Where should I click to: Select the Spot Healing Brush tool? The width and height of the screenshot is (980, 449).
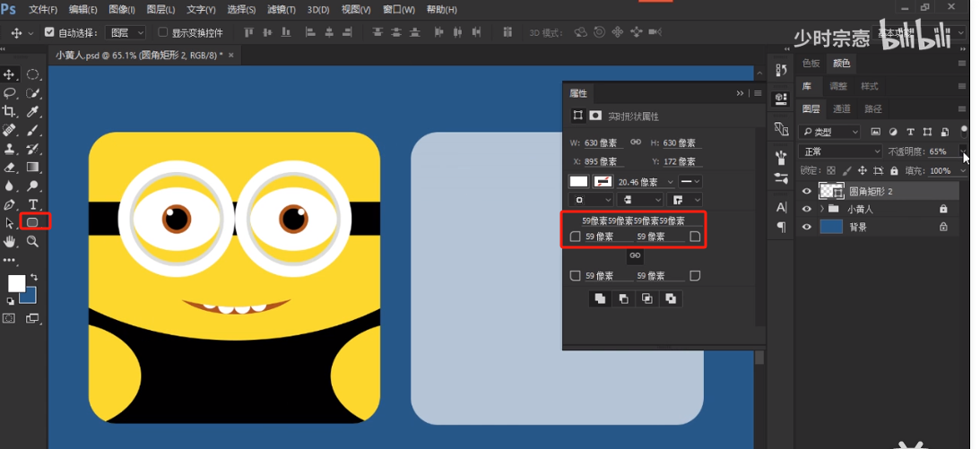click(x=9, y=130)
